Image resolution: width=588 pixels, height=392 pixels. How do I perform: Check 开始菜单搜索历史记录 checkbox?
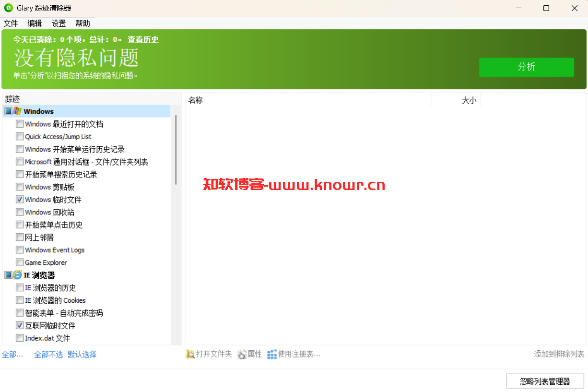pyautogui.click(x=20, y=174)
